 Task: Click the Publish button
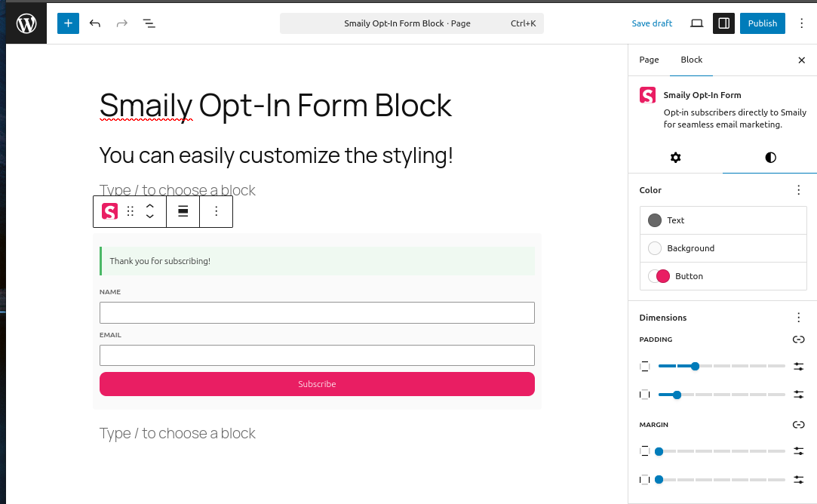(762, 23)
